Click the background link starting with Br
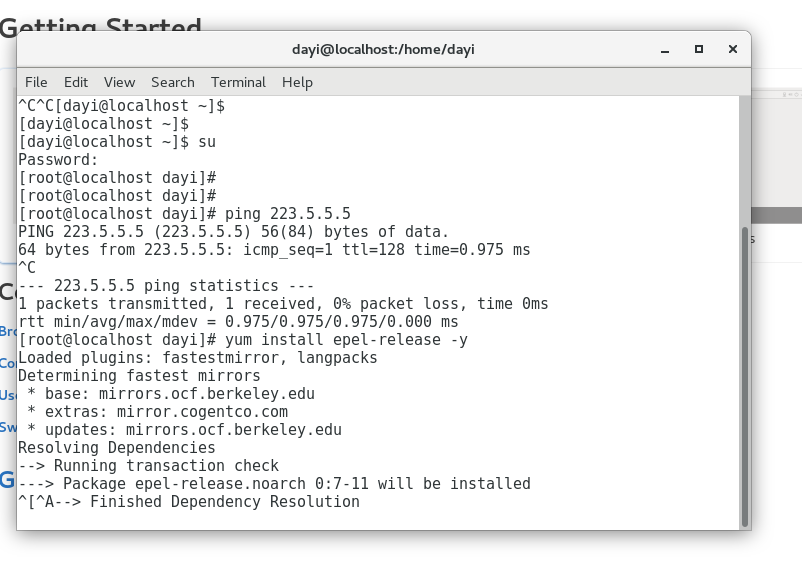The width and height of the screenshot is (802, 568). [8, 331]
